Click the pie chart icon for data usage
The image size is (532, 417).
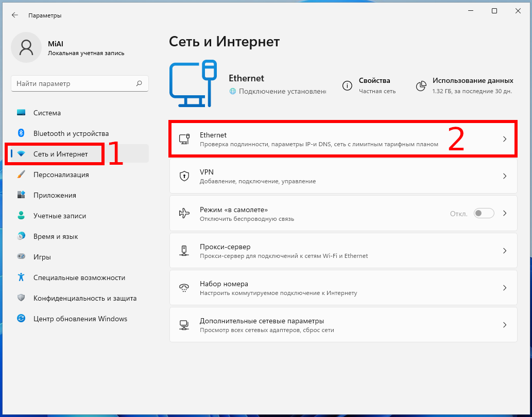click(x=421, y=86)
